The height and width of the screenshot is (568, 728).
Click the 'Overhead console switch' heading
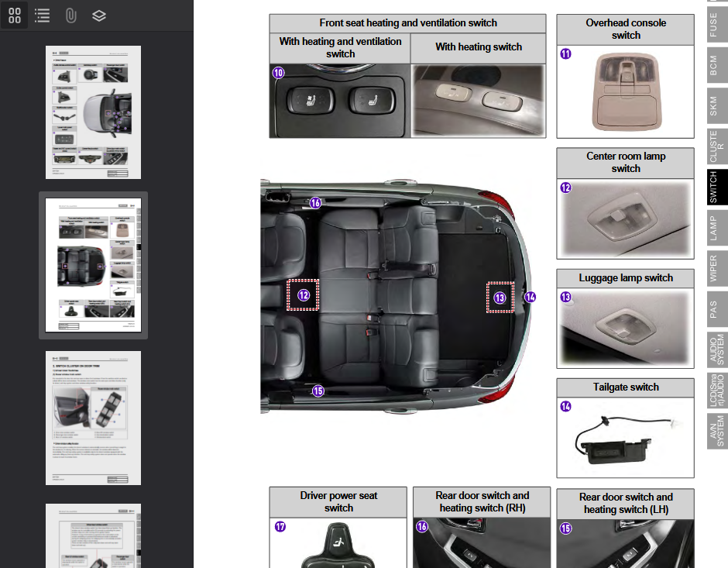626,29
